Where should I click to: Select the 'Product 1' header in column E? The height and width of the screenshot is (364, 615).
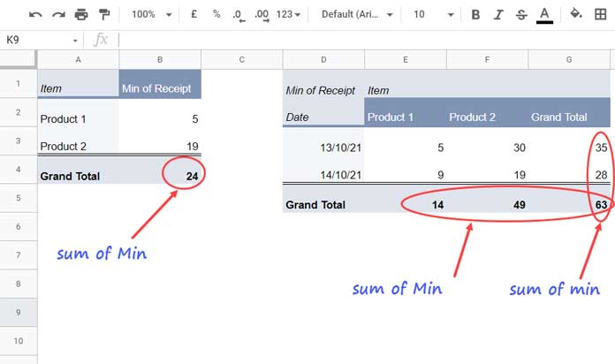click(x=406, y=112)
